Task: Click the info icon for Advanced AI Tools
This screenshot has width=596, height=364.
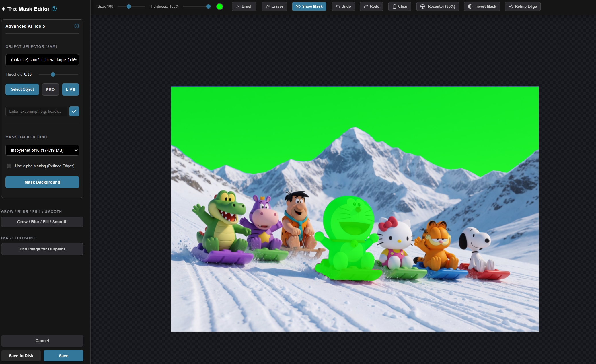Action: (x=77, y=26)
